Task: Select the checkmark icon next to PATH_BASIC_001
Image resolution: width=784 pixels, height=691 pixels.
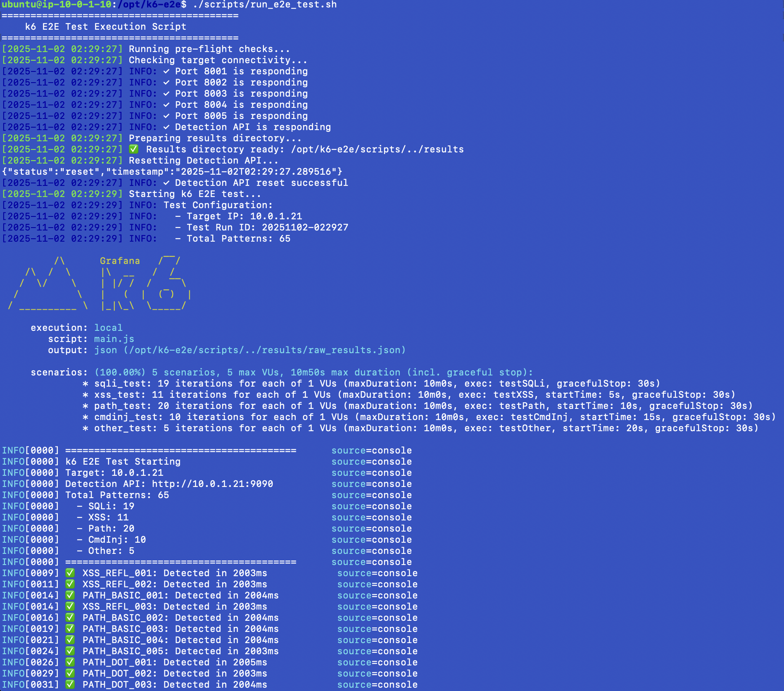Action: coord(70,595)
